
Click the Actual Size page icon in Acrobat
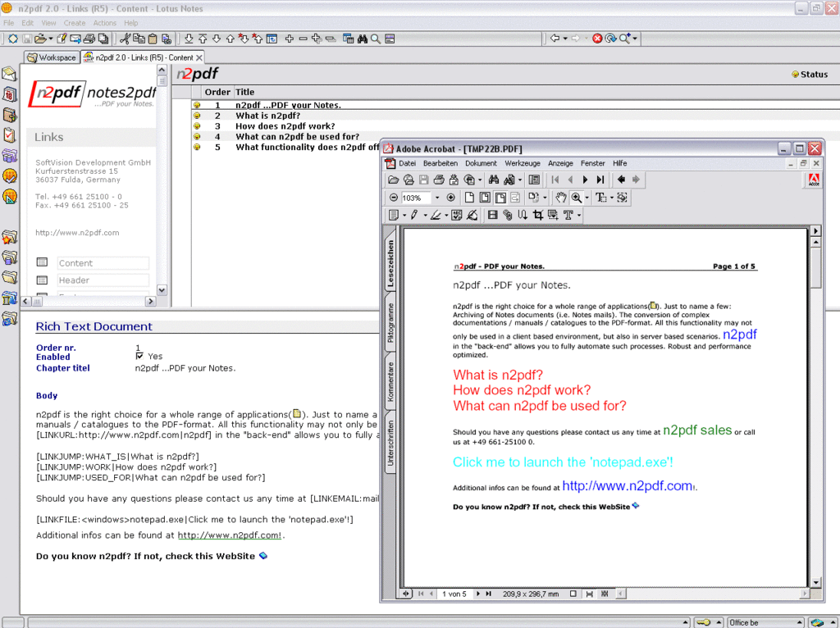point(469,198)
